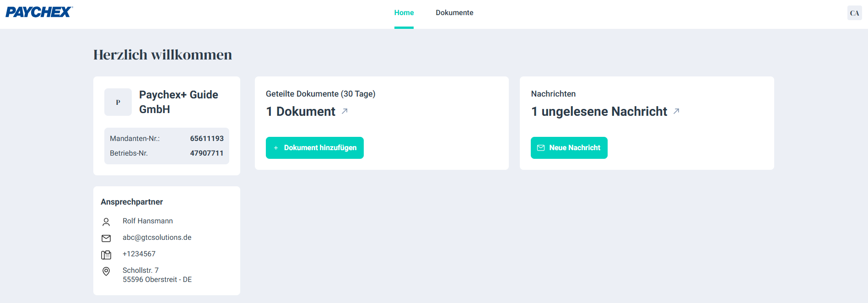Click the Neue Nachricht button
The width and height of the screenshot is (868, 303).
[569, 148]
